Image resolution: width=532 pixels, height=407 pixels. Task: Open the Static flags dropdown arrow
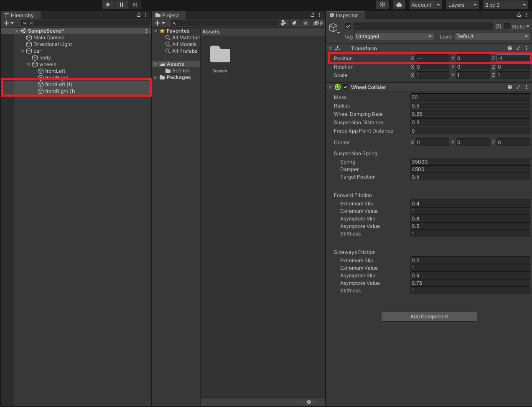click(528, 27)
